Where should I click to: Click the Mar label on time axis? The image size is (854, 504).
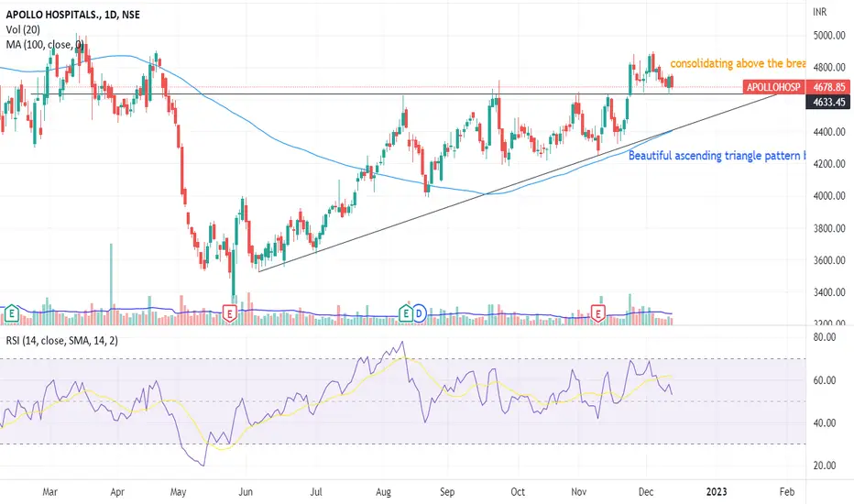point(49,492)
